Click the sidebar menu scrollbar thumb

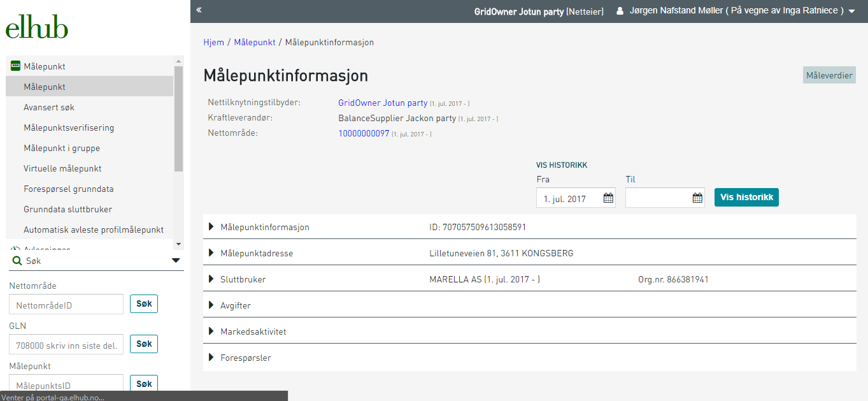[178, 119]
